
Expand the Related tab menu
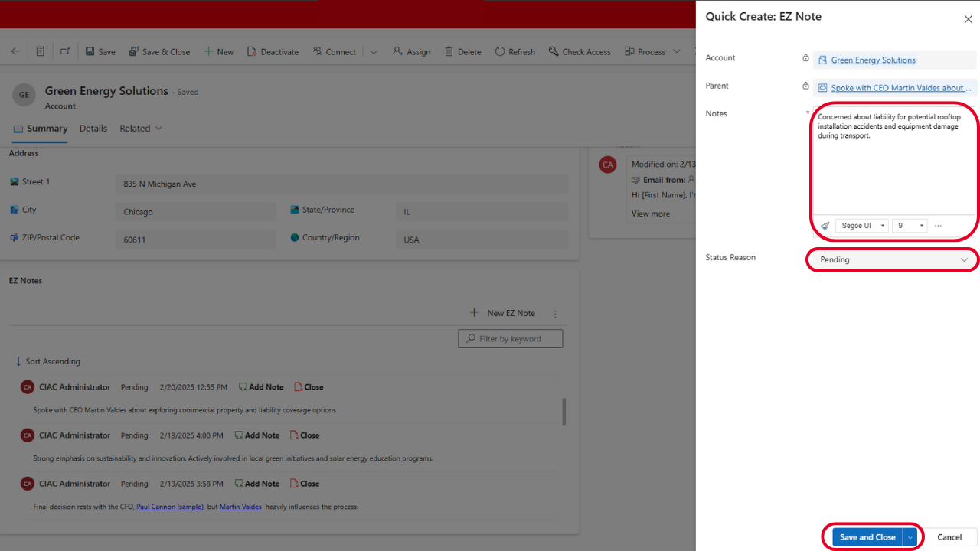(x=141, y=129)
